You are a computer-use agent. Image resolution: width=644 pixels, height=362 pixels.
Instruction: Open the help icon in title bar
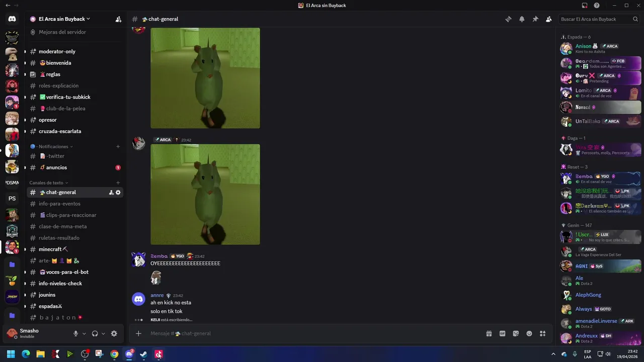coord(597,6)
